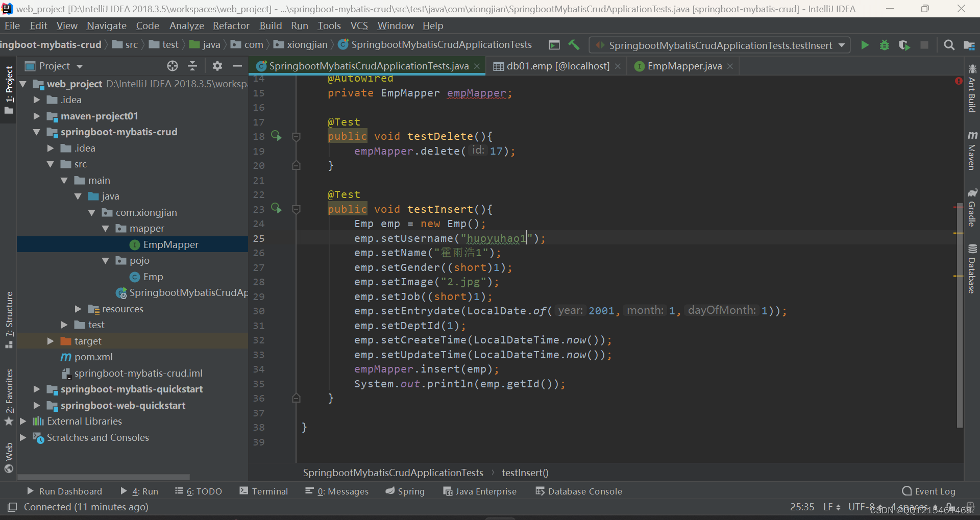The height and width of the screenshot is (520, 980).
Task: Collapse the springboot-mybatis-crud module
Action: click(x=37, y=132)
